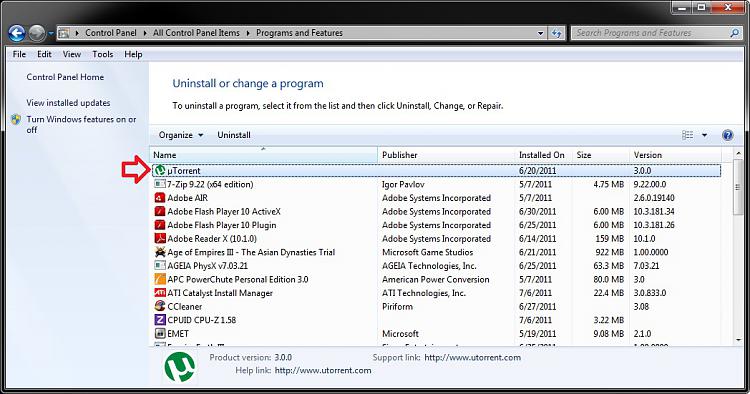Click the install date '6/20/2011' of µTorrent

pyautogui.click(x=538, y=171)
